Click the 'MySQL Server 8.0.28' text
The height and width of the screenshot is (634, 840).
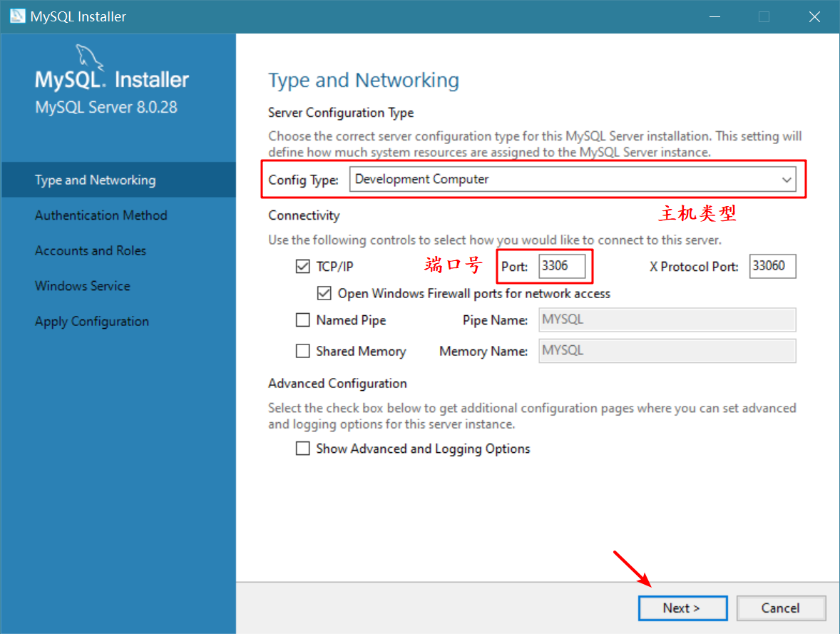[106, 107]
